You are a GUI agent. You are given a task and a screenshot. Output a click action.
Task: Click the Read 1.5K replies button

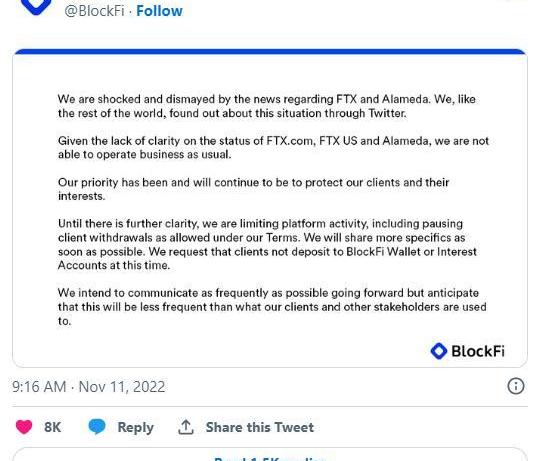pos(270,457)
